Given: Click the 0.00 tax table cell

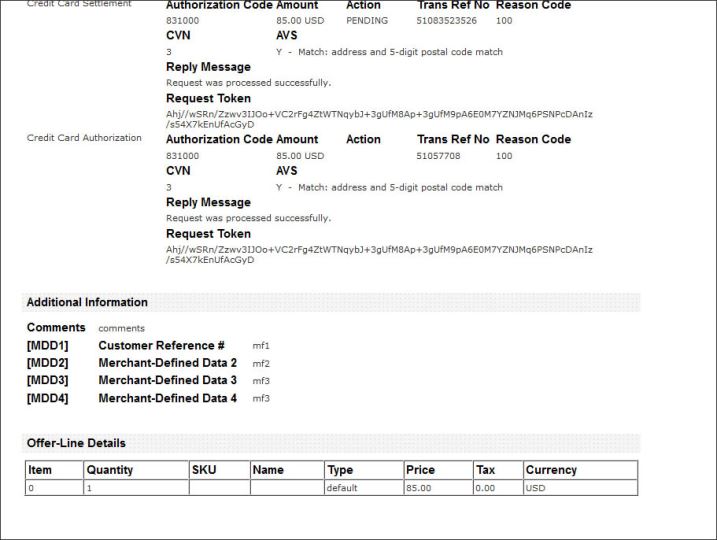Looking at the screenshot, I should coord(487,488).
